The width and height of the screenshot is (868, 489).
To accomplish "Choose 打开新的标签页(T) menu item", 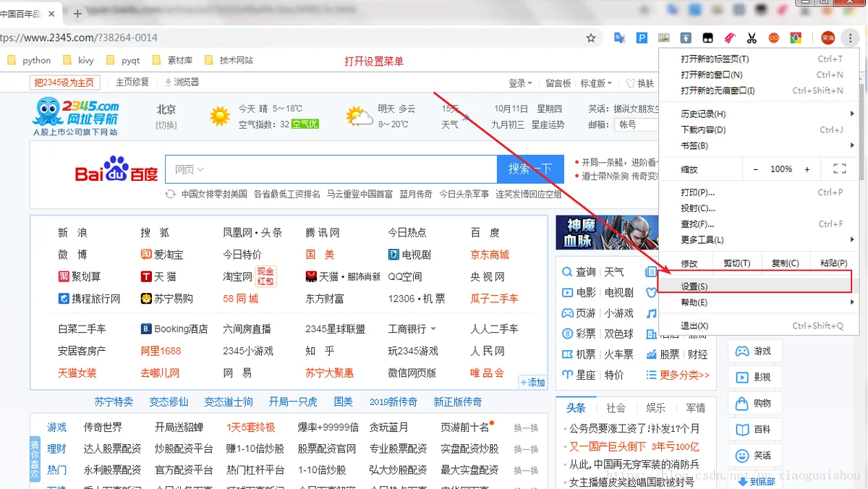I will pyautogui.click(x=759, y=59).
